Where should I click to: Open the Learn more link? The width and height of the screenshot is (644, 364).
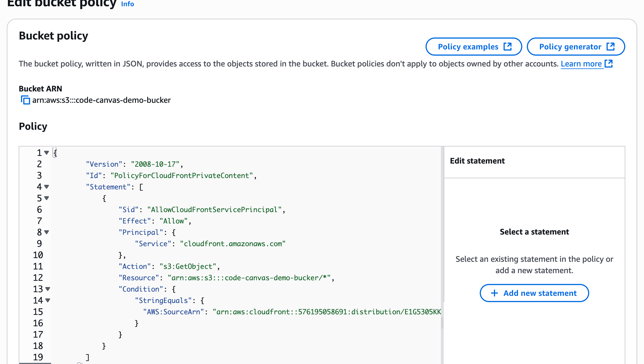581,64
